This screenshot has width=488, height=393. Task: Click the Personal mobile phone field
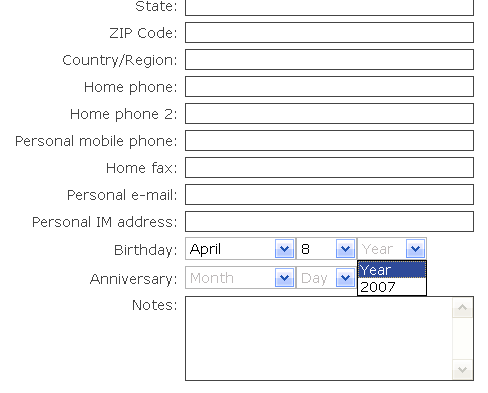[x=329, y=141]
